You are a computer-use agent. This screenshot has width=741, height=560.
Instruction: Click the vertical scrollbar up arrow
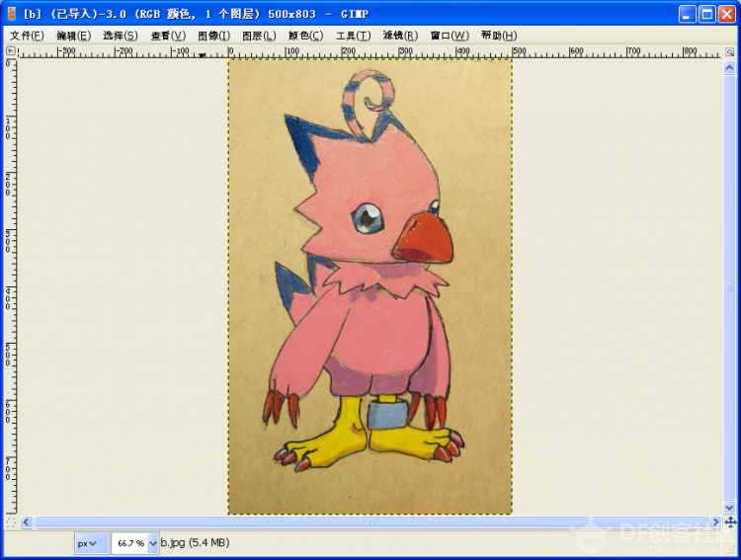pyautogui.click(x=729, y=68)
